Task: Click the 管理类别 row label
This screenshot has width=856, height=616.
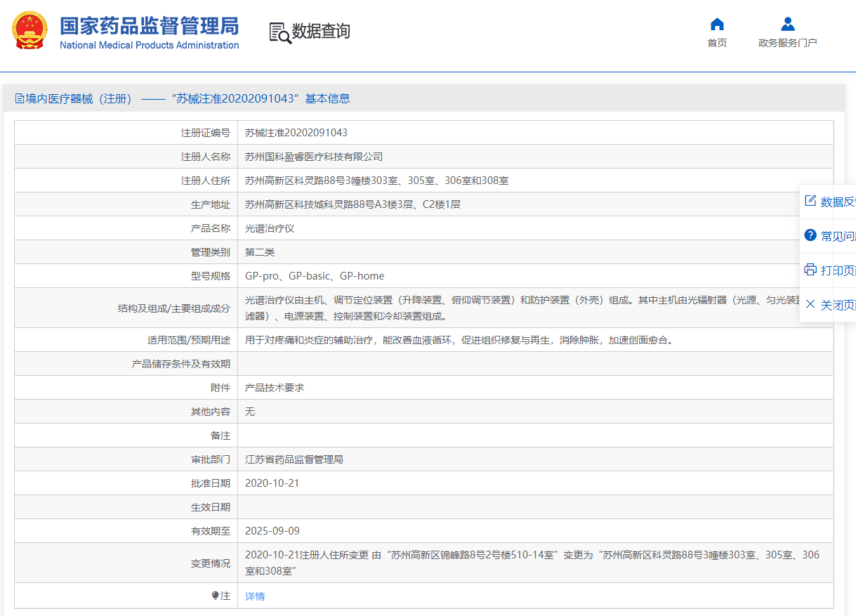Action: pos(210,252)
